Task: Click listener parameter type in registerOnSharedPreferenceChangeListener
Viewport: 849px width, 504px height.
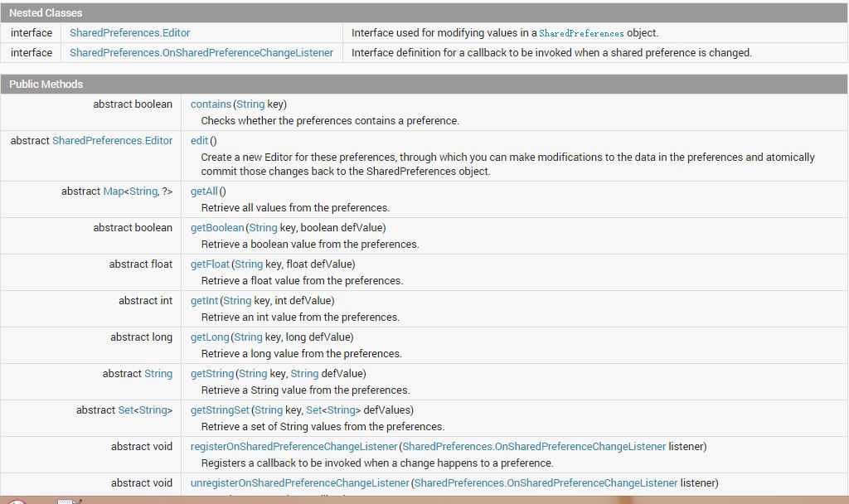Action: click(534, 447)
